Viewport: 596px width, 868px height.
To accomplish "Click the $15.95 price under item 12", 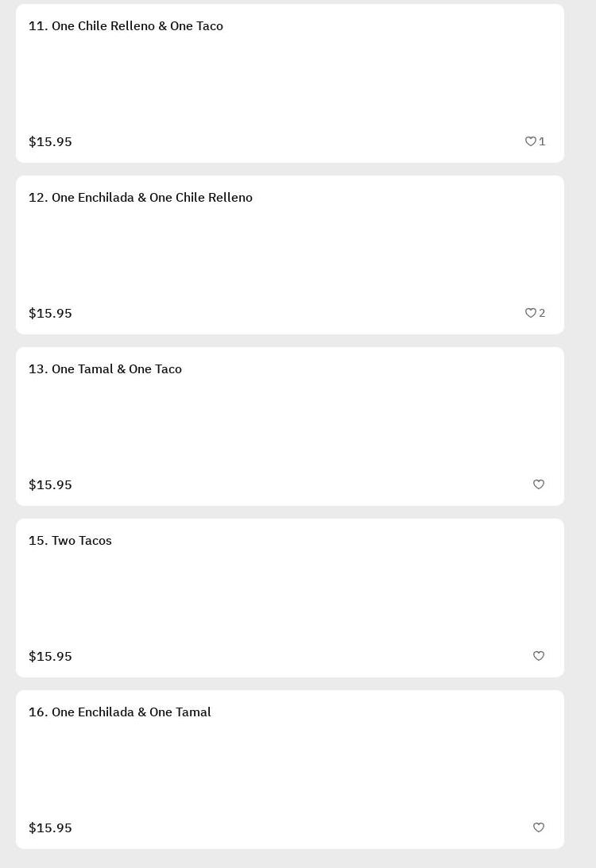I will pyautogui.click(x=50, y=314).
